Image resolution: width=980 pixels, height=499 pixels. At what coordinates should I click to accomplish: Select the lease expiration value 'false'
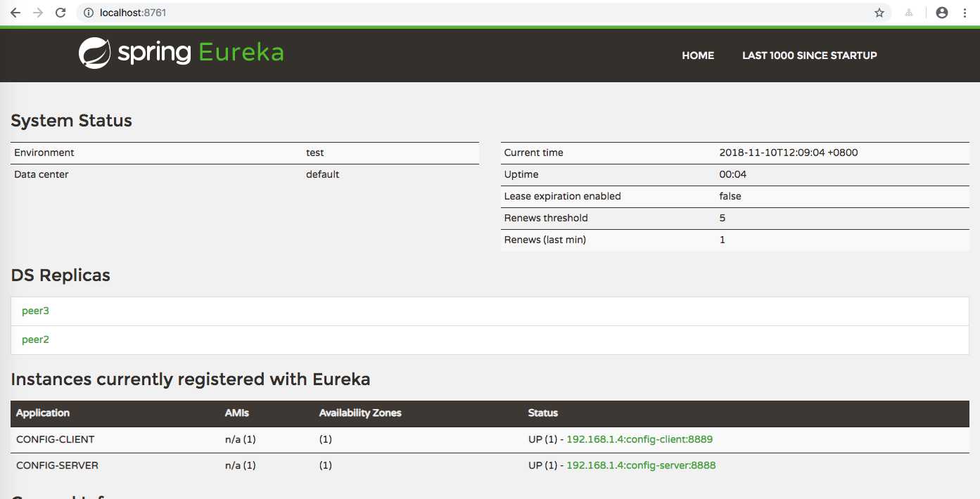pos(730,196)
